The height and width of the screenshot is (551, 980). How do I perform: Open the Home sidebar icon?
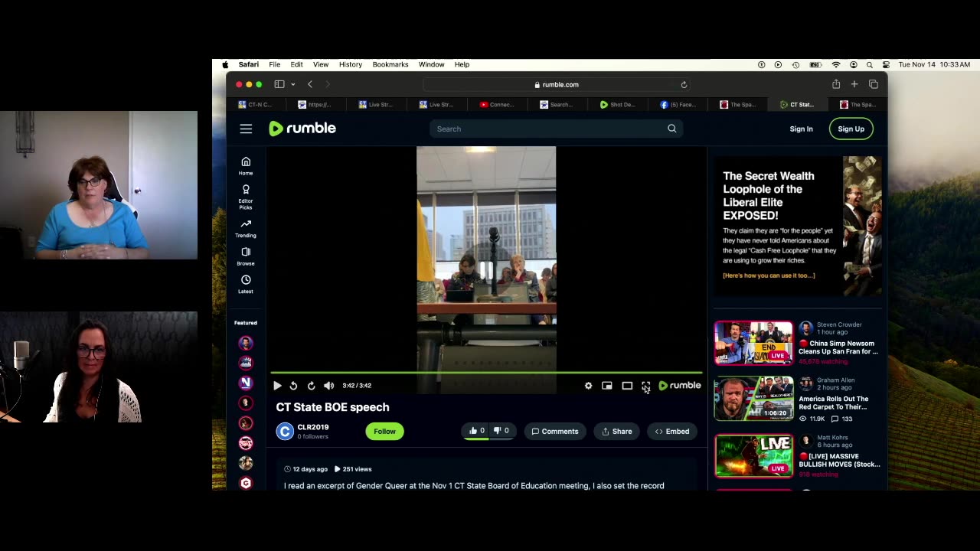click(x=246, y=165)
